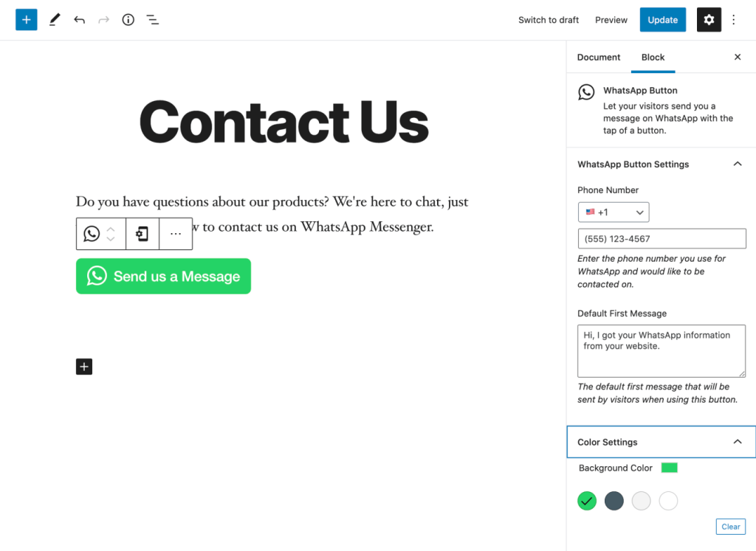Open the three-dot more tools menu
The image size is (756, 551).
point(733,20)
